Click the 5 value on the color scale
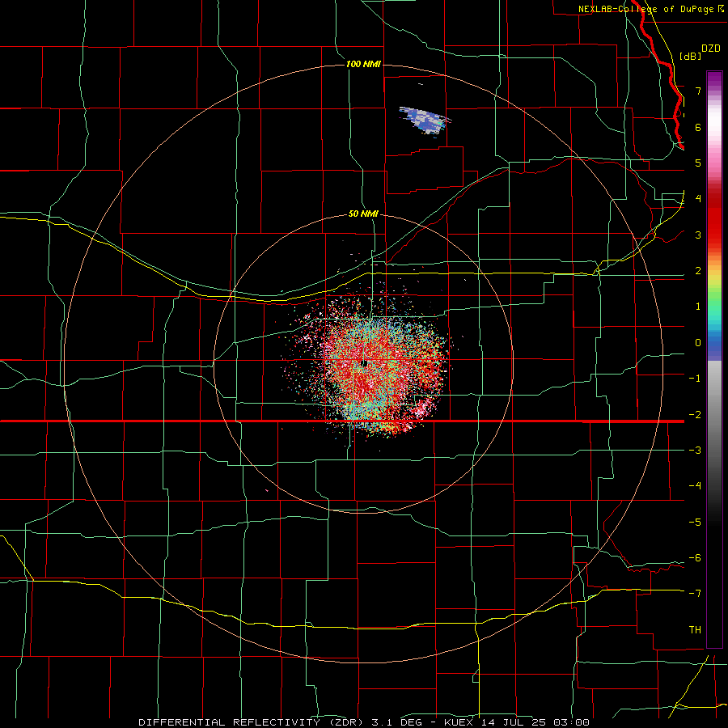The height and width of the screenshot is (728, 728). coord(698,163)
